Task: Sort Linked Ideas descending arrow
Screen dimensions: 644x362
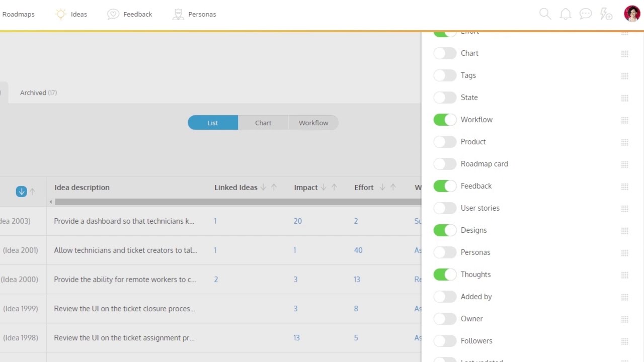Action: 263,188
